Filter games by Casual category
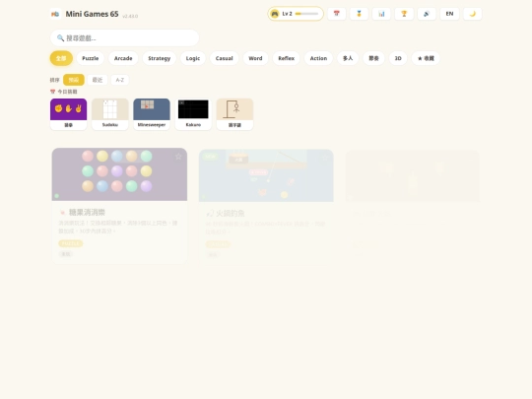 (225, 58)
